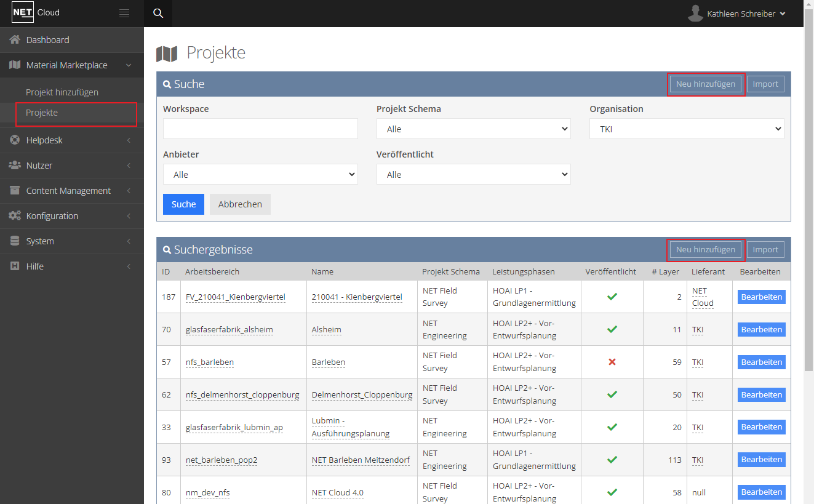Open the Projekt Schema dropdown
814x504 pixels.
(x=473, y=129)
